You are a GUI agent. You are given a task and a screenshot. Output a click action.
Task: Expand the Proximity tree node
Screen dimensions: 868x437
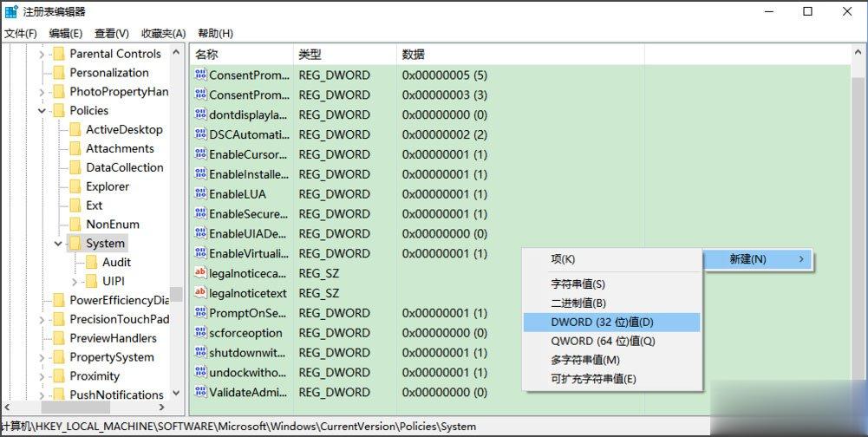click(42, 376)
